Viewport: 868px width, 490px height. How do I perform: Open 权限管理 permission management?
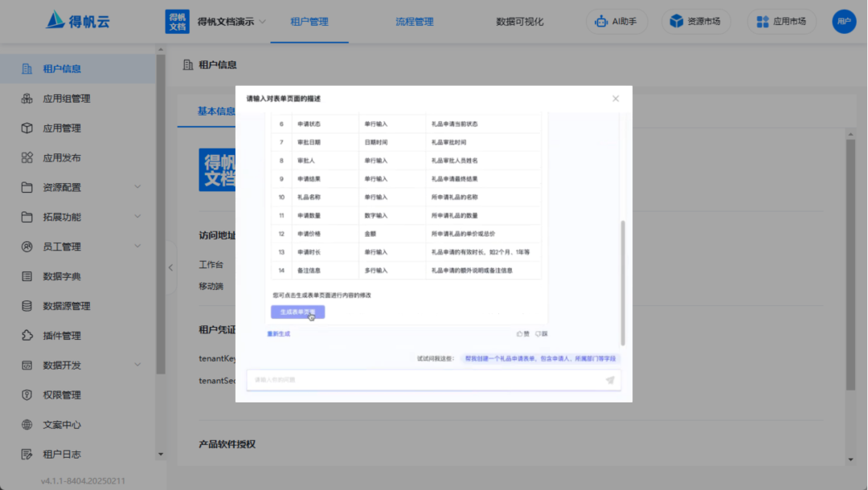[x=63, y=394]
